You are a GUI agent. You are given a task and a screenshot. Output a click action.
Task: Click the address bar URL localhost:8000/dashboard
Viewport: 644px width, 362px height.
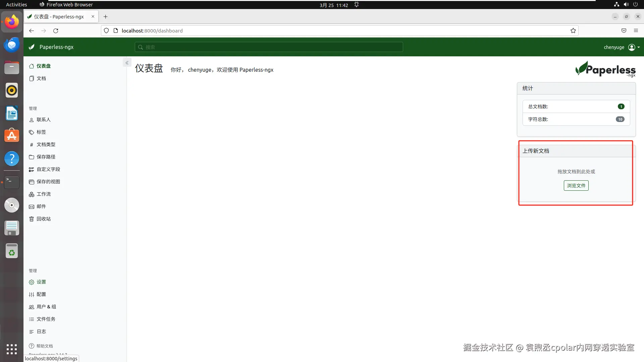(x=152, y=31)
